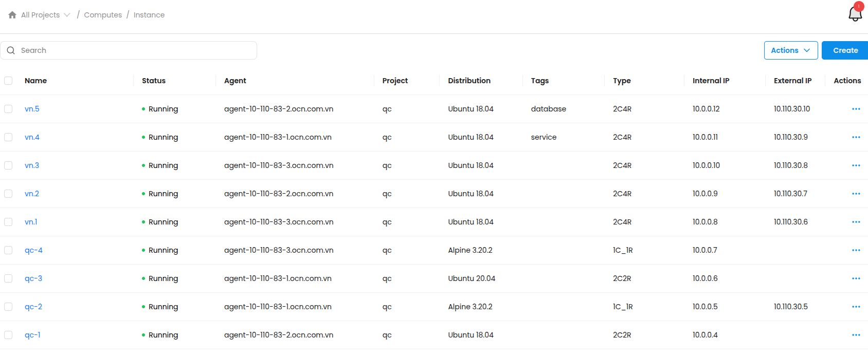
Task: Check the box next to qc-3
Action: point(8,278)
